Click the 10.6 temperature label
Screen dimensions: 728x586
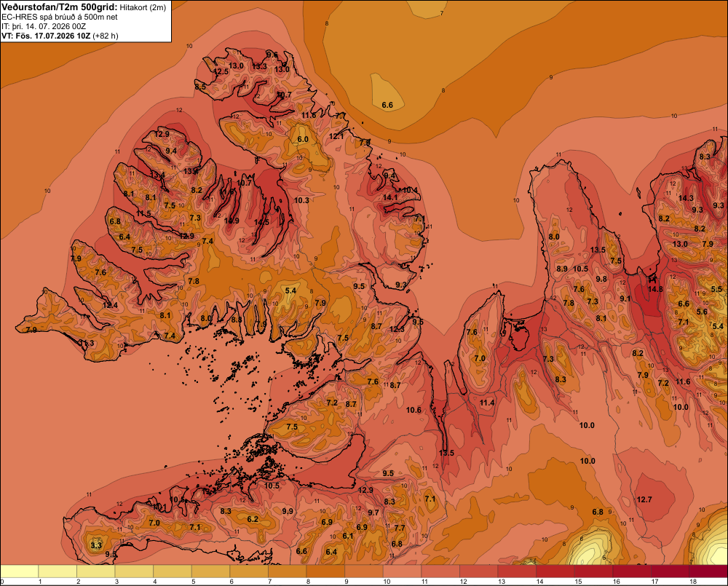[x=414, y=410]
